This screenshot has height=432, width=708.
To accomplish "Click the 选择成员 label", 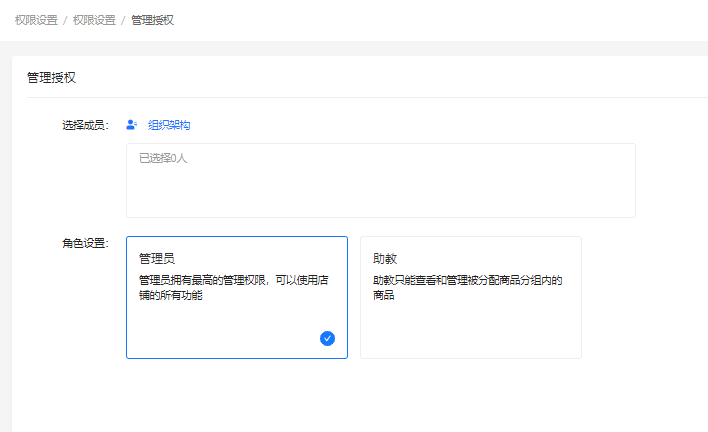I will coord(85,125).
